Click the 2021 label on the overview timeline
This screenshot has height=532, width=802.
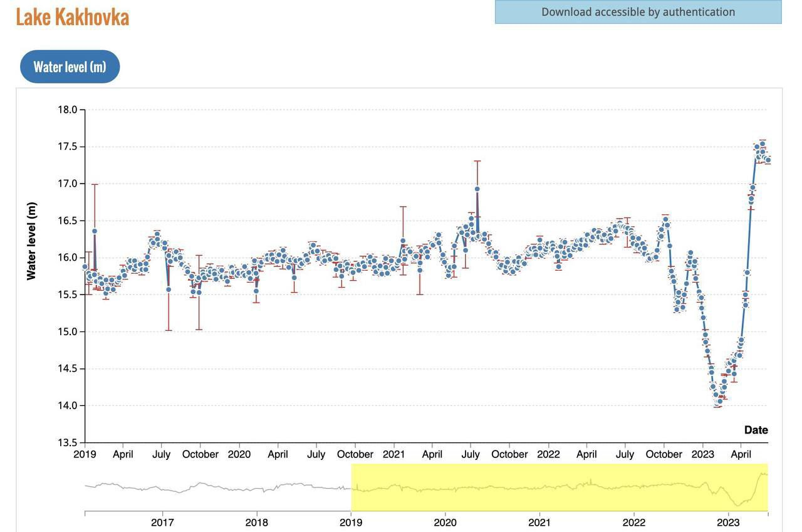[539, 523]
